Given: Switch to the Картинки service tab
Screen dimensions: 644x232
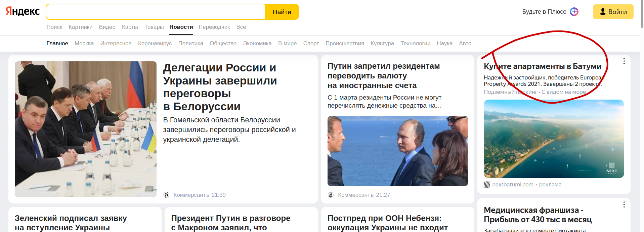Looking at the screenshot, I should tap(81, 27).
